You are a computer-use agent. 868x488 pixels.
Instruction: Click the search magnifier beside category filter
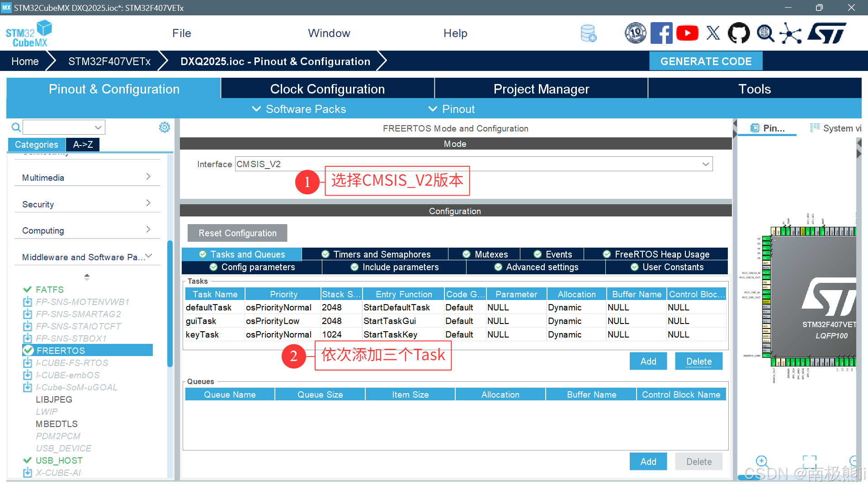point(16,127)
